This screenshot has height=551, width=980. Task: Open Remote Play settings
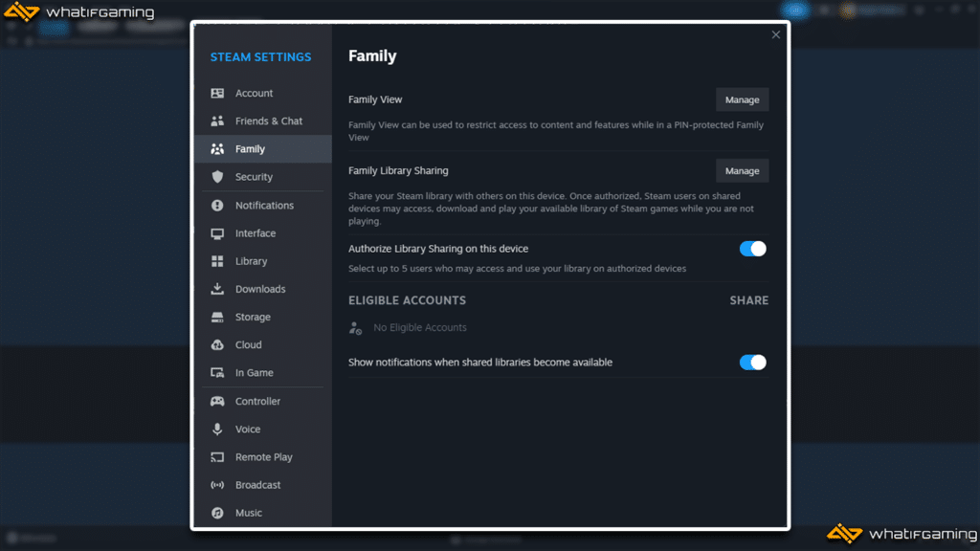pos(263,457)
